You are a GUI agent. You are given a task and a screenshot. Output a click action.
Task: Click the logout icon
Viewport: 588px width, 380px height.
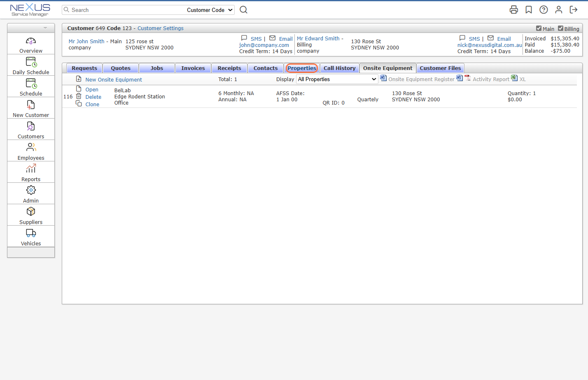(x=574, y=9)
